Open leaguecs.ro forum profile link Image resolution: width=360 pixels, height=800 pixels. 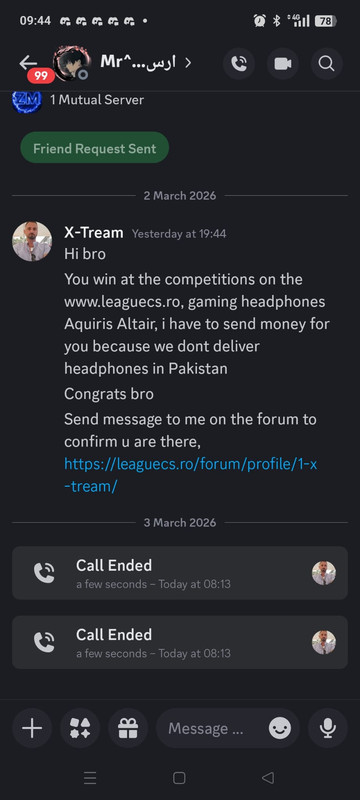[191, 475]
